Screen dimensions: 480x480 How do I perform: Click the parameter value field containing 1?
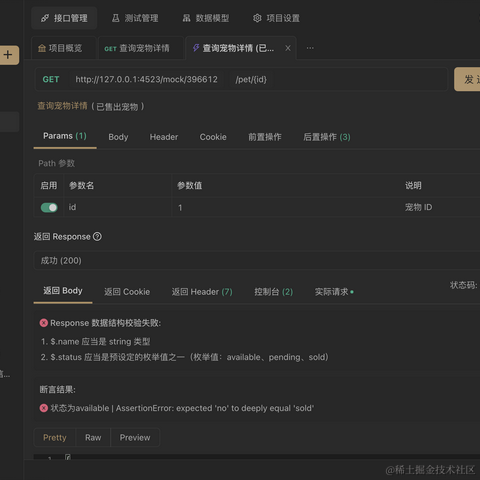(x=285, y=207)
